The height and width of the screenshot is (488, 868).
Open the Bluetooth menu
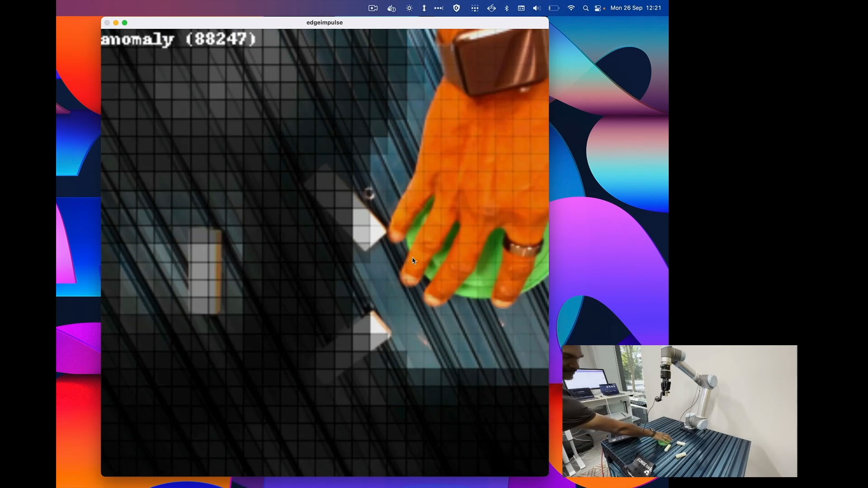click(x=507, y=8)
